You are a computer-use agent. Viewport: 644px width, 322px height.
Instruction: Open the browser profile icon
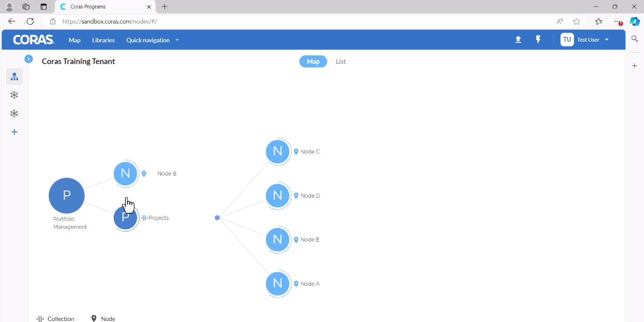(x=9, y=7)
